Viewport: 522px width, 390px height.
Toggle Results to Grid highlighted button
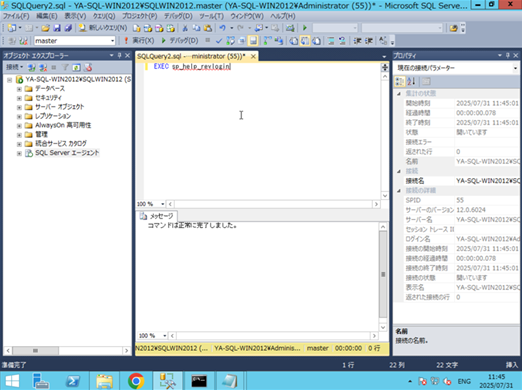(x=305, y=41)
